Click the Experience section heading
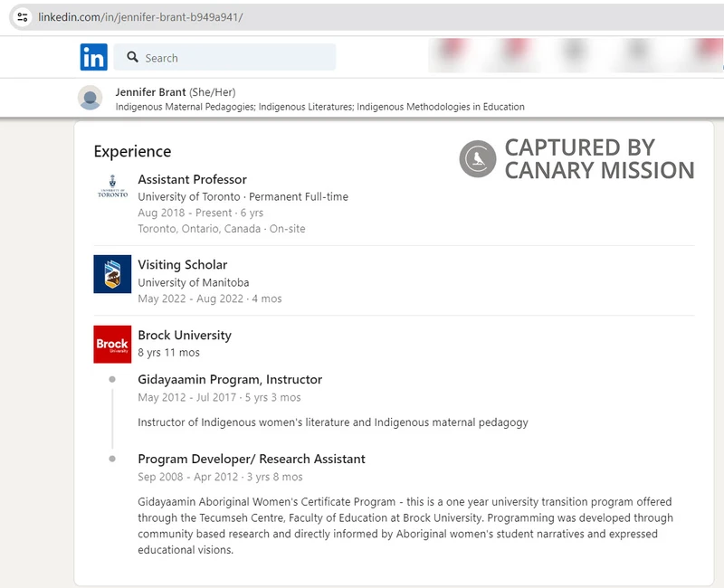 132,151
